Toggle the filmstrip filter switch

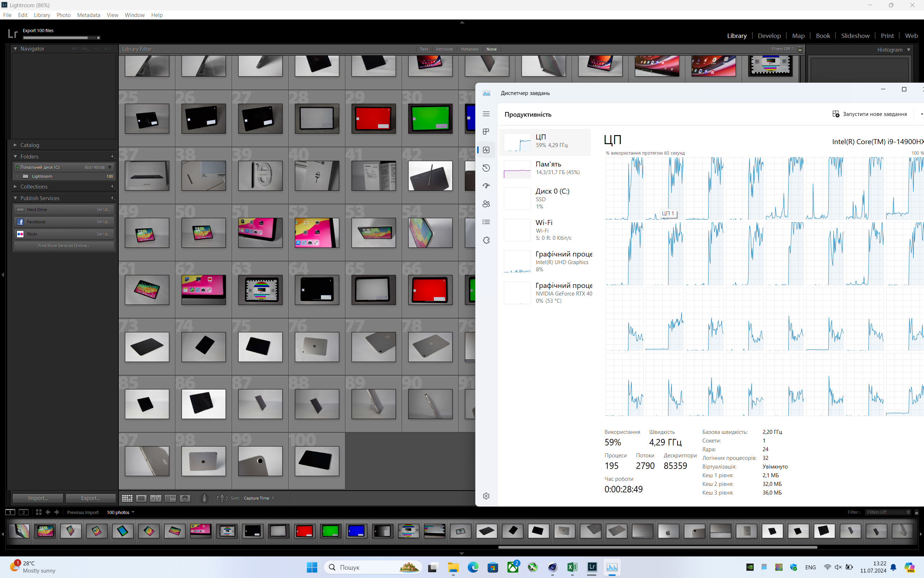click(916, 512)
